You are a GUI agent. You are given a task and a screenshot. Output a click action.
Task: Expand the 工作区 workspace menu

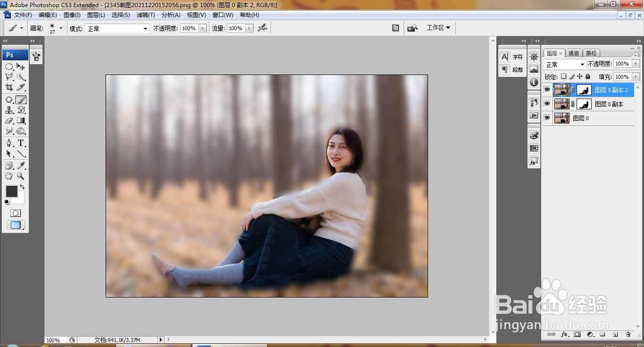[438, 28]
